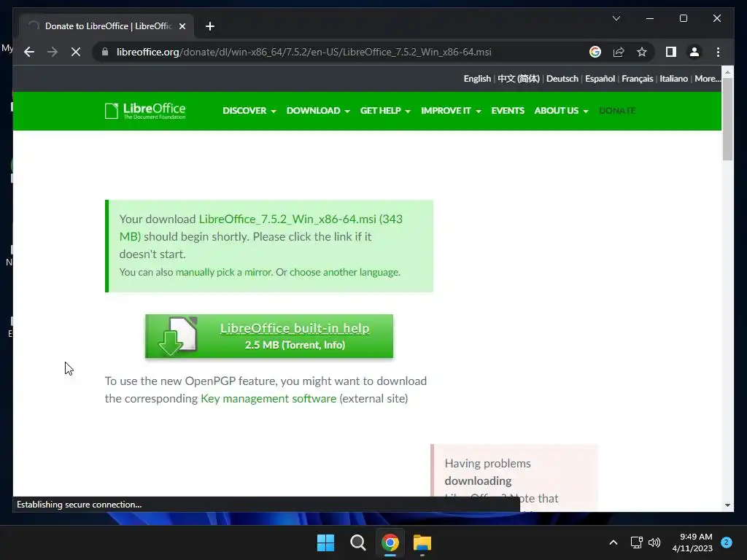The height and width of the screenshot is (560, 747).
Task: Toggle the Chrome side panel icon
Action: pos(671,52)
